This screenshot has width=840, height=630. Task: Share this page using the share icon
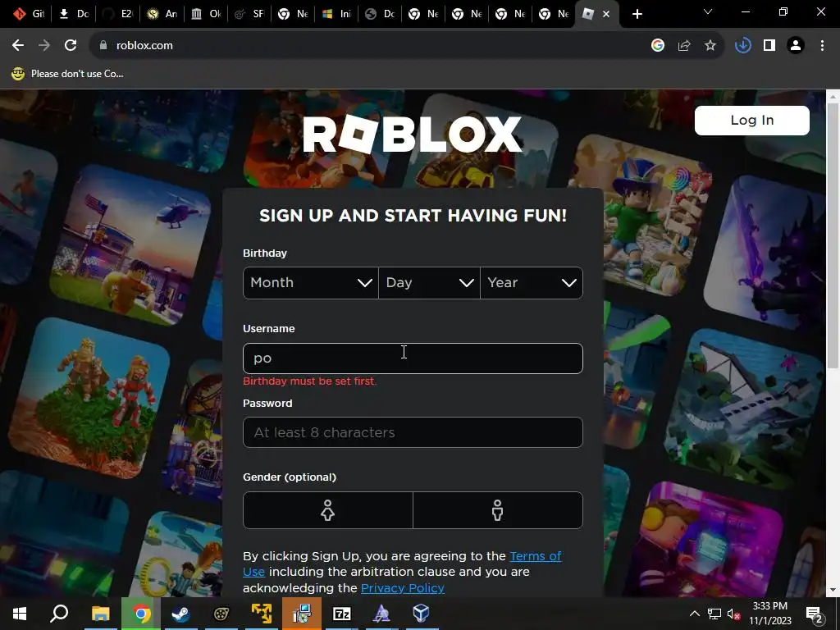click(x=684, y=46)
